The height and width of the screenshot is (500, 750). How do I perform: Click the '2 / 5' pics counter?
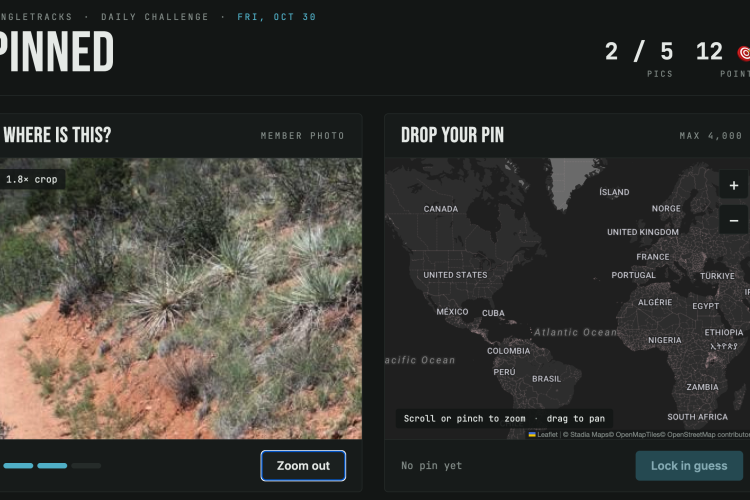pos(639,51)
